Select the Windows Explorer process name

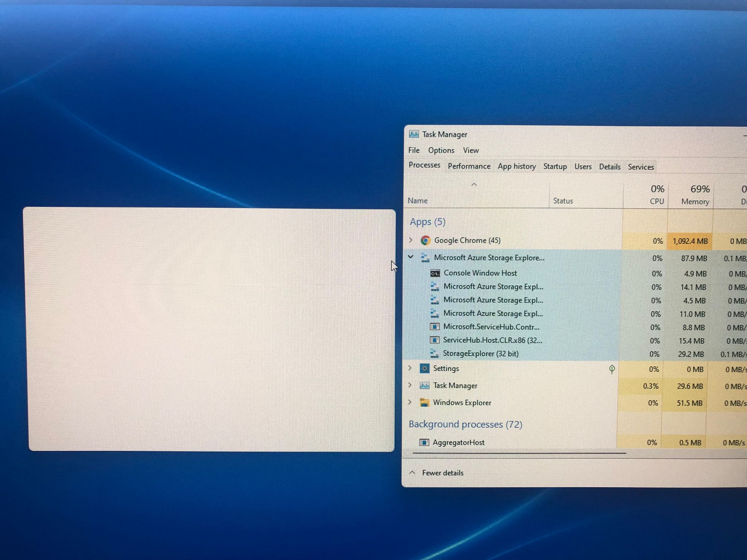point(462,402)
